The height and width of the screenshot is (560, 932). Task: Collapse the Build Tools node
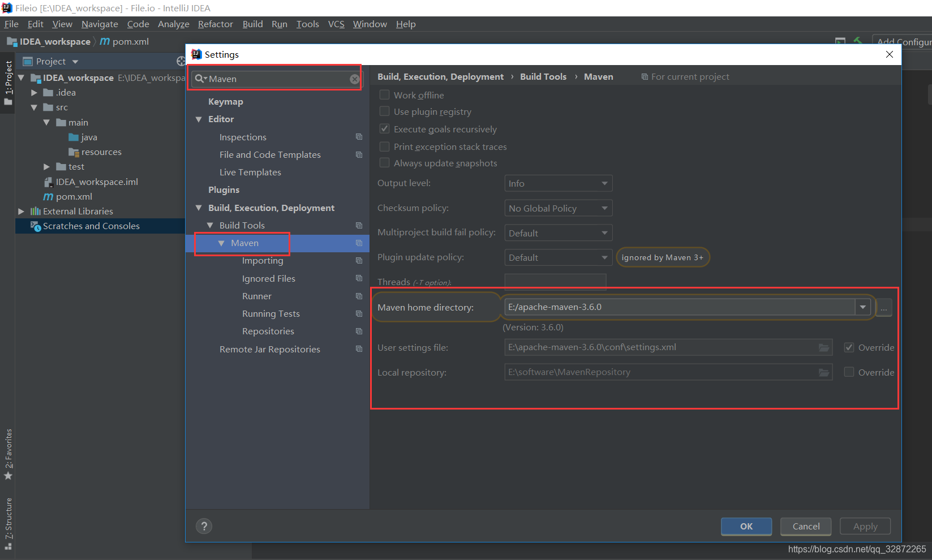210,225
